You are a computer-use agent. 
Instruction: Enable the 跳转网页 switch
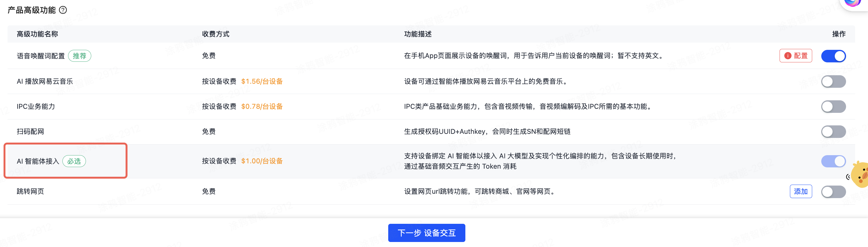[833, 192]
